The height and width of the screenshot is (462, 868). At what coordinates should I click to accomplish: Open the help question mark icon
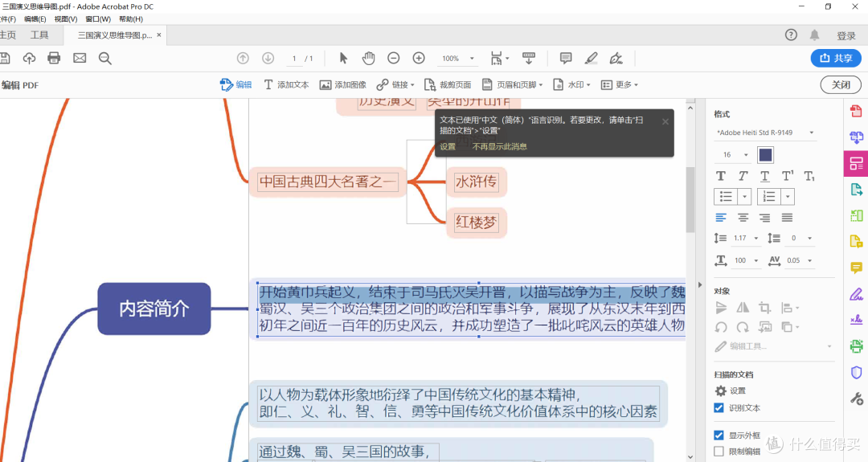[791, 35]
